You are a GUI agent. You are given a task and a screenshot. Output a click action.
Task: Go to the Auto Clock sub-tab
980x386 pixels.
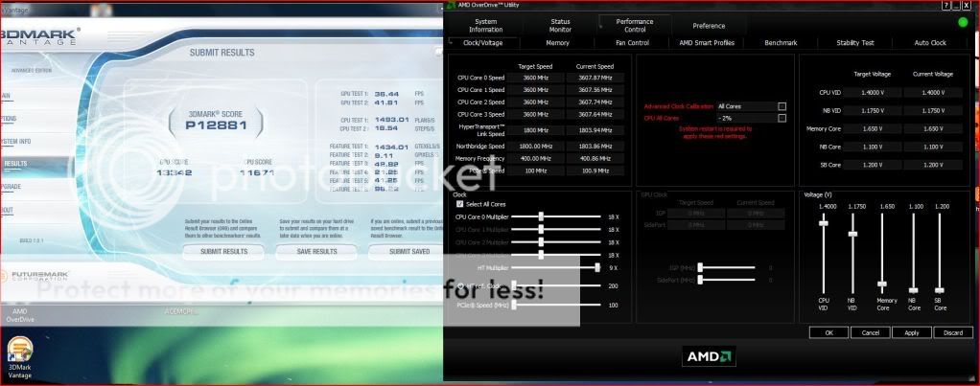[x=930, y=43]
